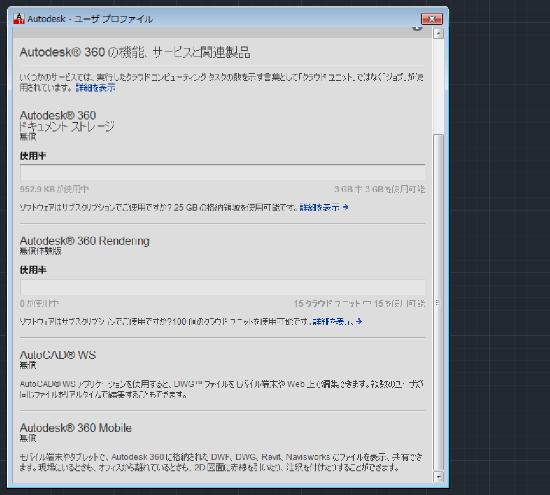
Task: Open details link about 100 cloud units
Action: 337,321
